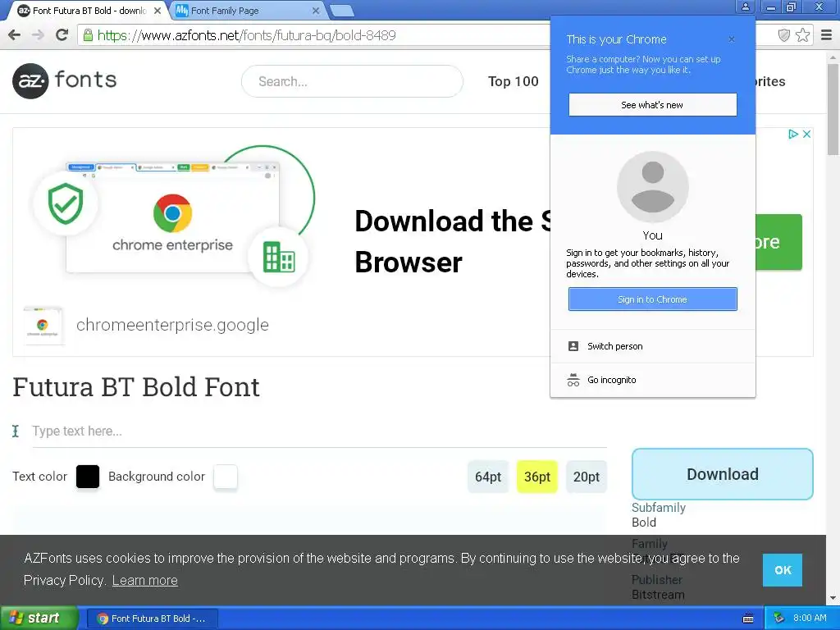Select the Font Futura BT Bold tab
This screenshot has height=630, width=840.
85,10
